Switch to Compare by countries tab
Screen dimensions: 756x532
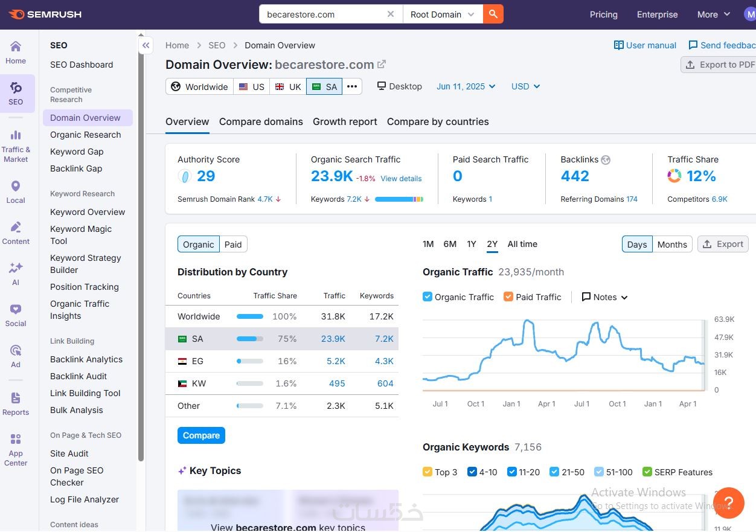[438, 121]
